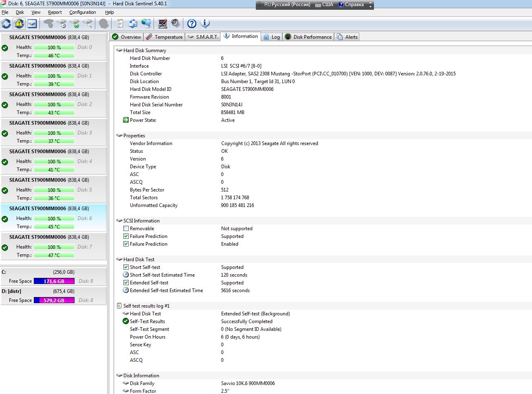Click the Short Self-test Estimated Time clock icon
The width and height of the screenshot is (532, 394).
pos(126,275)
